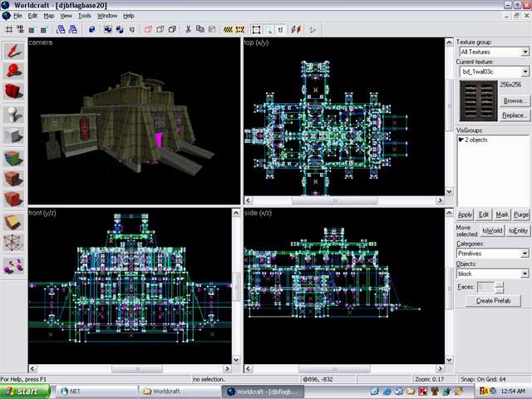This screenshot has width=532, height=399.
Task: Open the Map menu
Action: pyautogui.click(x=49, y=16)
